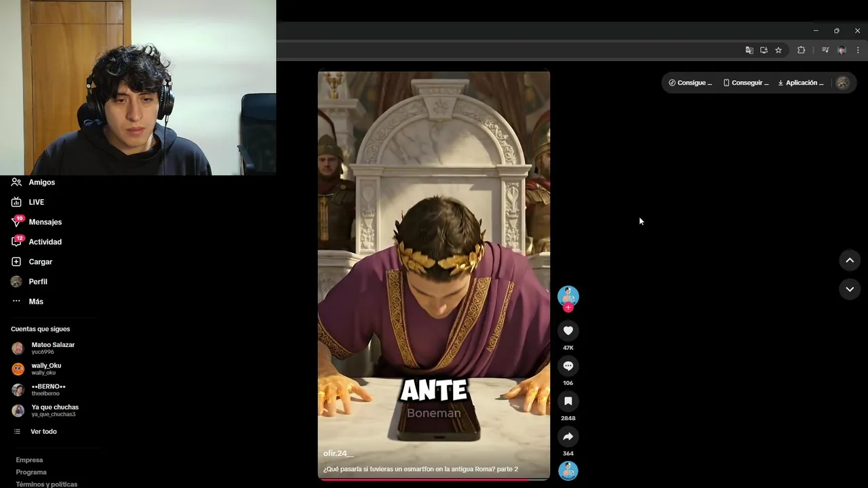The width and height of the screenshot is (868, 488).
Task: Click the Conseguir app button
Action: click(746, 83)
